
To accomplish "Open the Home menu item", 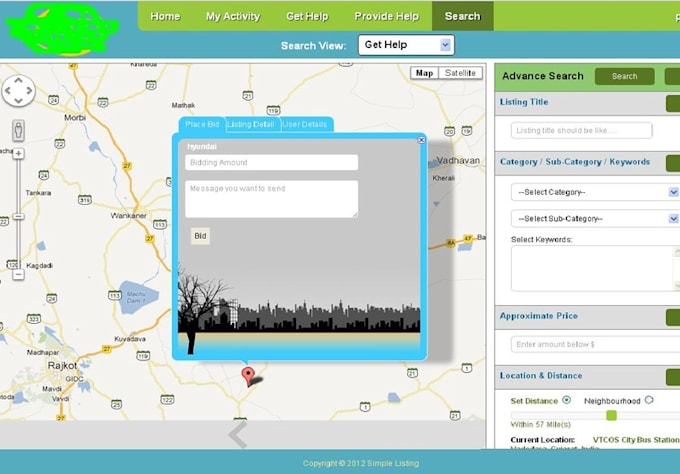I will click(165, 16).
